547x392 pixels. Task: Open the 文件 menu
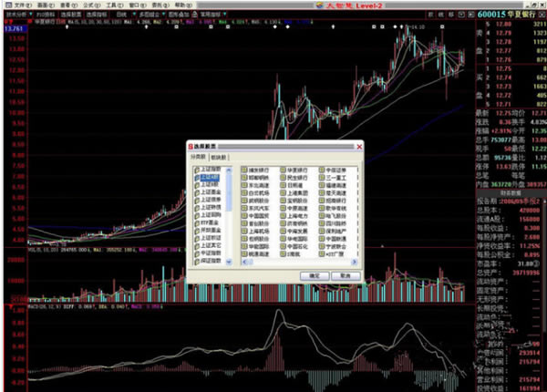point(23,5)
